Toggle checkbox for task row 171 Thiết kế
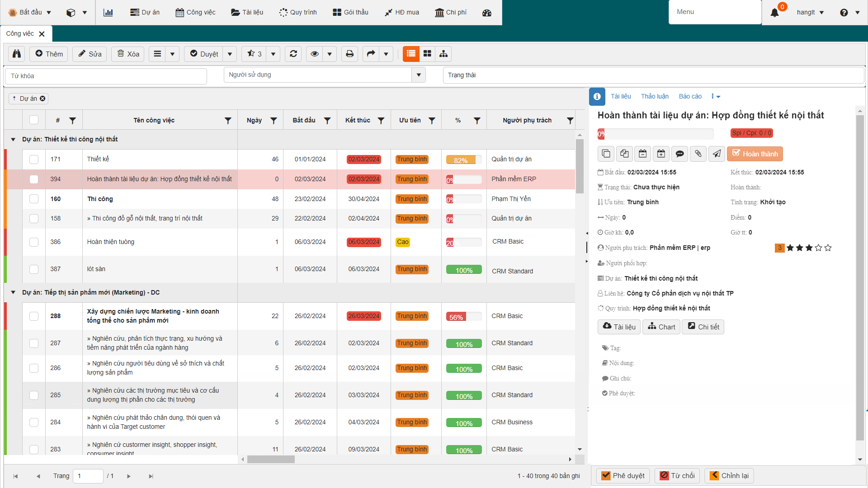 click(33, 159)
